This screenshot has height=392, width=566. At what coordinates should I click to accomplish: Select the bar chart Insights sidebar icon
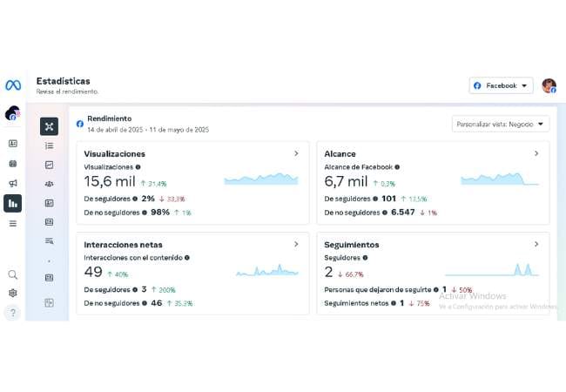(13, 203)
